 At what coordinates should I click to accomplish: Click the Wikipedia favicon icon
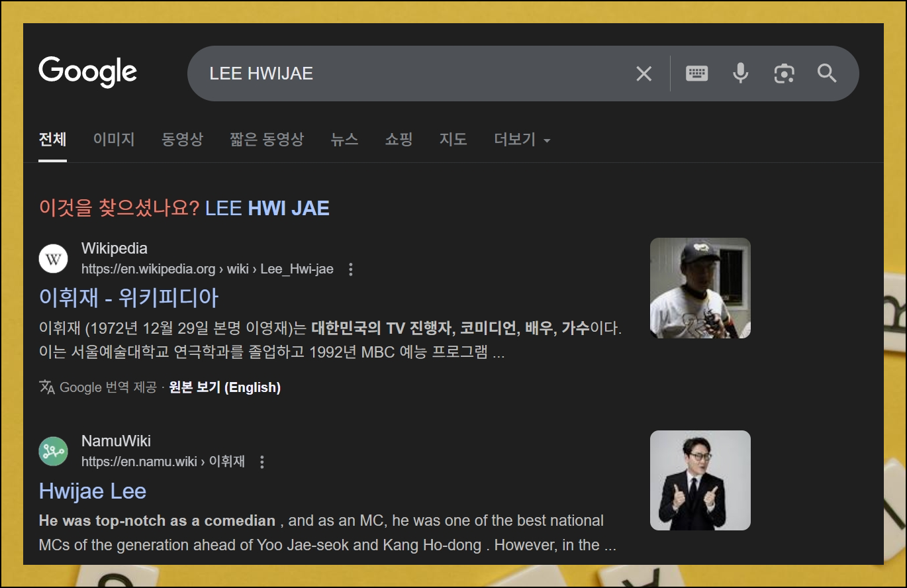54,258
